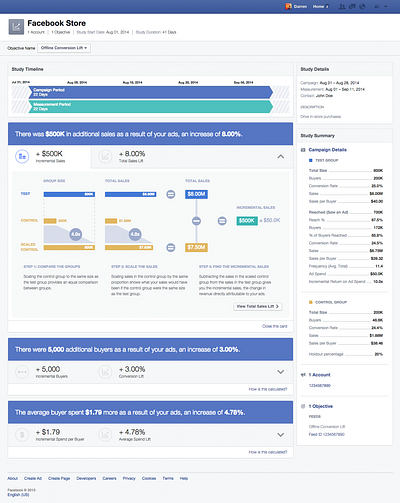Click the Incremental Spend per Buyer dollar icon
The height and width of the screenshot is (503, 400).
point(22,435)
